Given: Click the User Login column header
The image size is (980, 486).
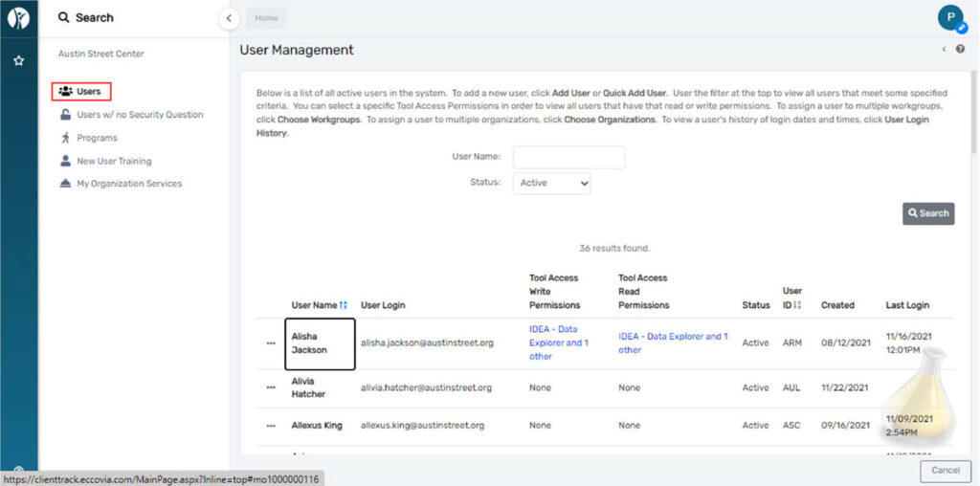Looking at the screenshot, I should pos(383,305).
